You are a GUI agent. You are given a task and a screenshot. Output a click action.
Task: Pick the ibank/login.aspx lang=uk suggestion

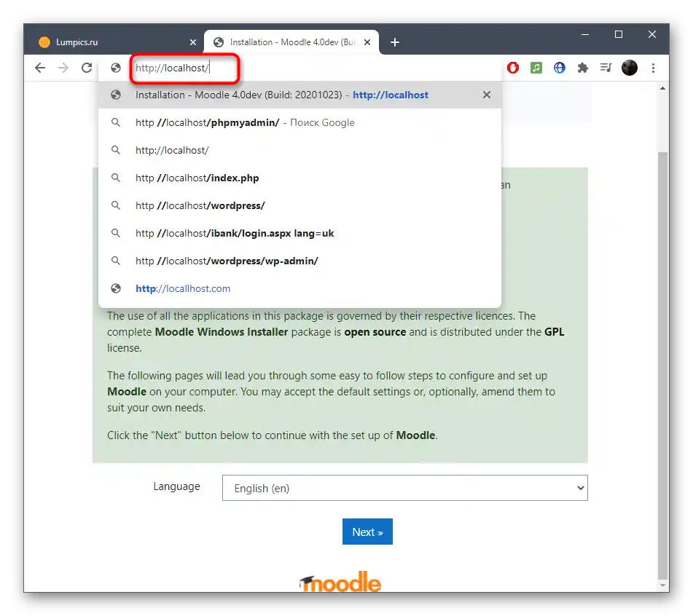(x=299, y=233)
